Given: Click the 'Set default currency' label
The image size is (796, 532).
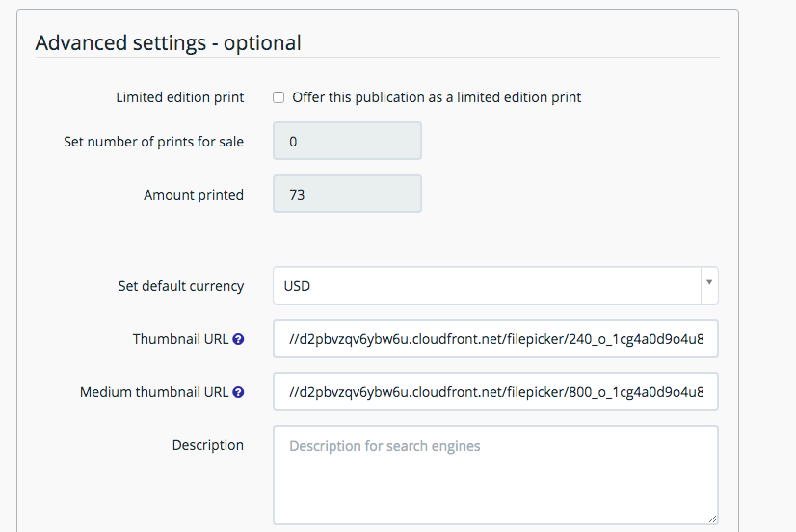Looking at the screenshot, I should click(x=181, y=286).
